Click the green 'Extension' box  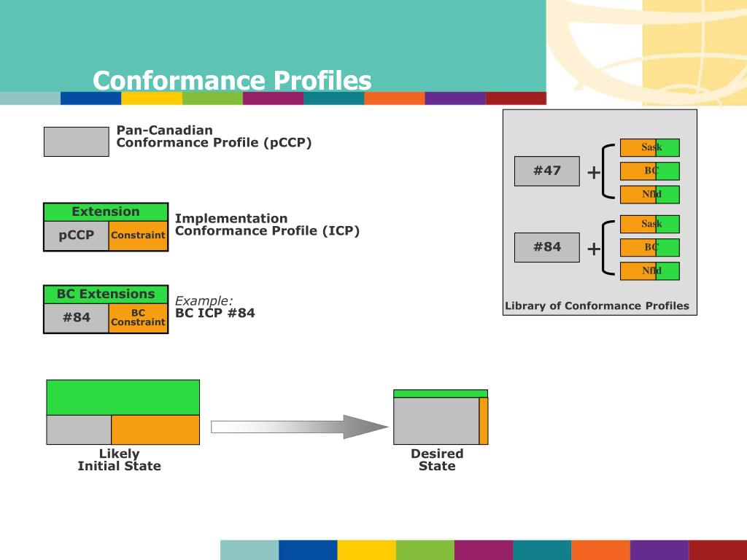point(106,212)
